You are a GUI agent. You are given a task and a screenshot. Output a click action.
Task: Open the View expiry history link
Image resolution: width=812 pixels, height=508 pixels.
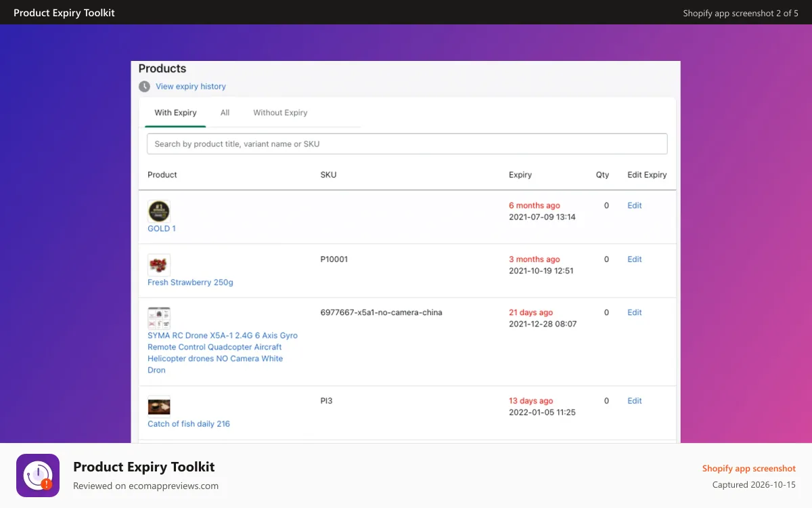coord(191,87)
